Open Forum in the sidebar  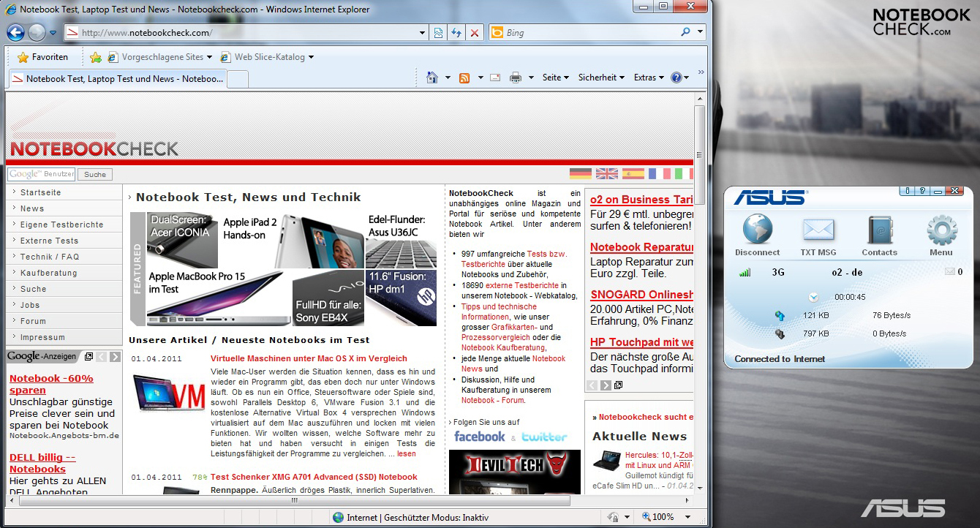[64, 321]
